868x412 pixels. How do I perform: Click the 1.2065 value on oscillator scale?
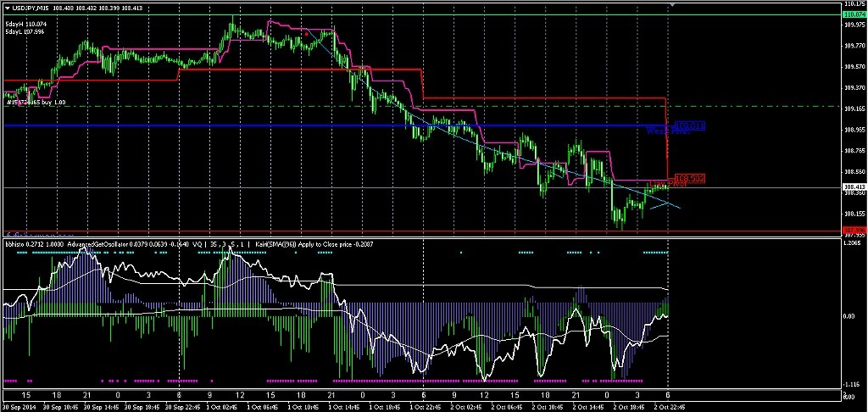pos(854,243)
